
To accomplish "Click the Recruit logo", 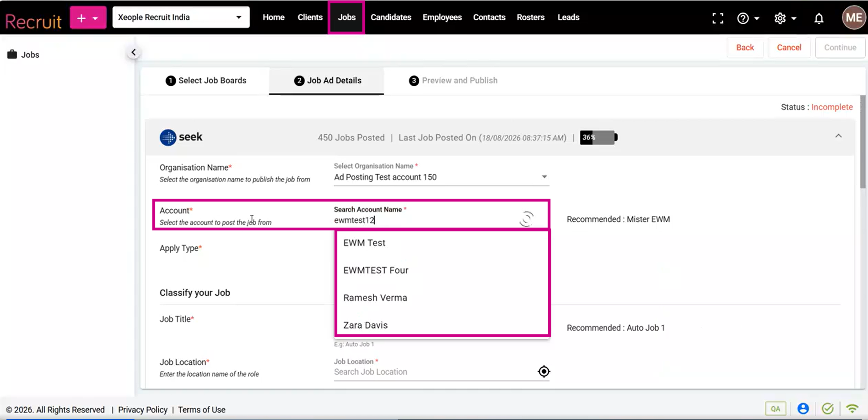I will tap(33, 22).
